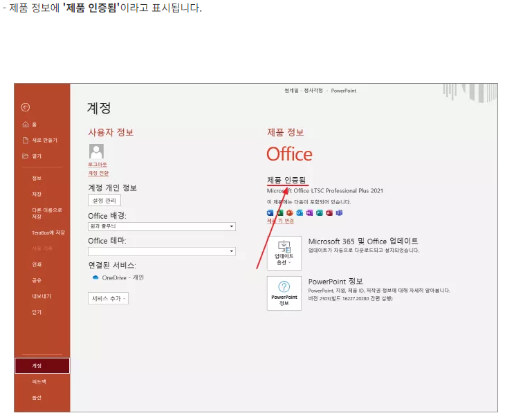
Task: Click the 제품 인증됨 text
Action: coord(286,180)
